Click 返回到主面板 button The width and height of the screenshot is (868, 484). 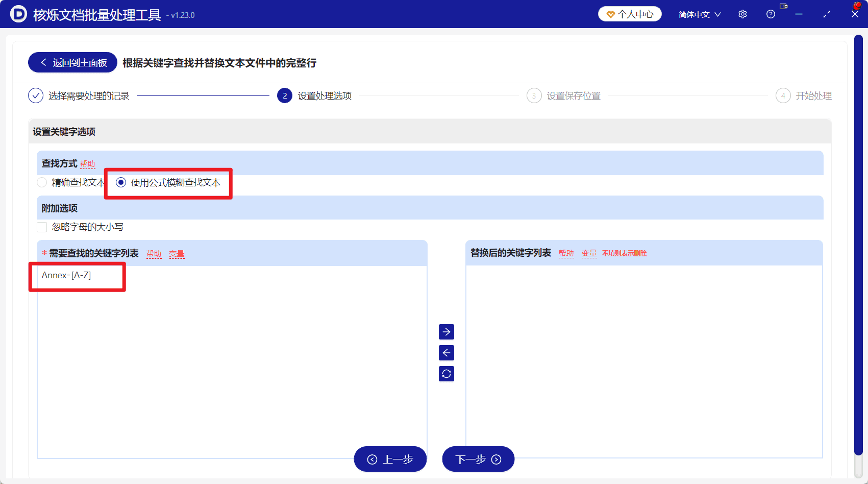(x=72, y=62)
